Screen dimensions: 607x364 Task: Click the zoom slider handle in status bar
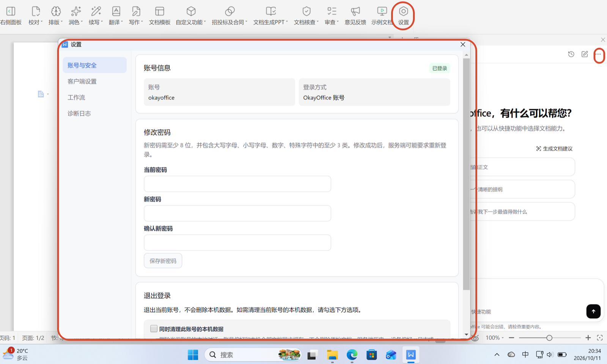point(549,337)
